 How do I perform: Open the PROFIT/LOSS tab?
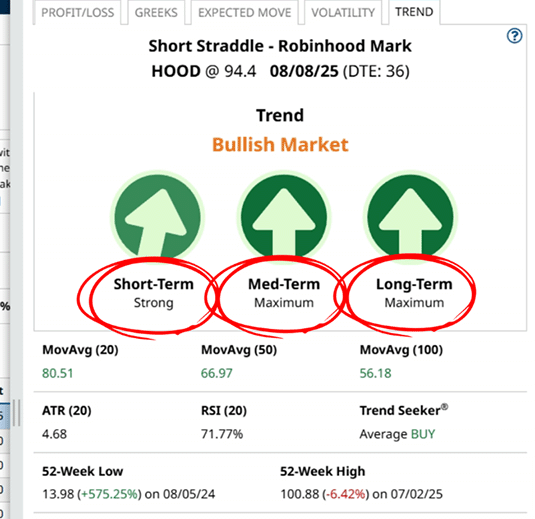pos(77,13)
